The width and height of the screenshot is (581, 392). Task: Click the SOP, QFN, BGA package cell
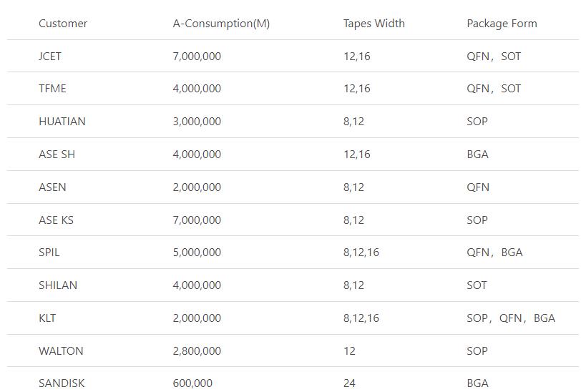pos(511,318)
